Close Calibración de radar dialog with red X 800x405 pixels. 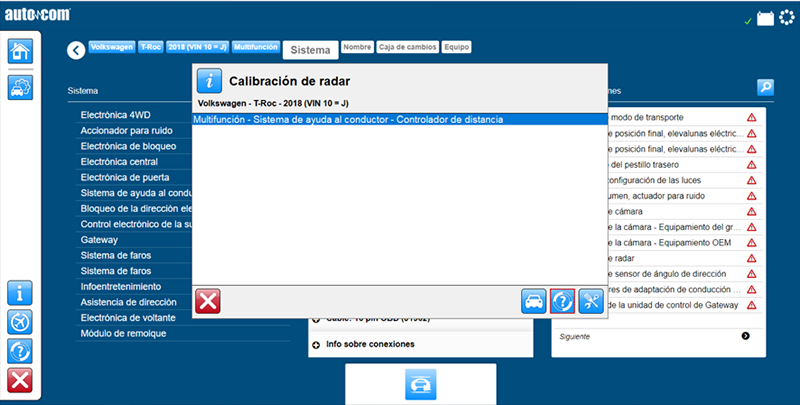[x=208, y=301]
